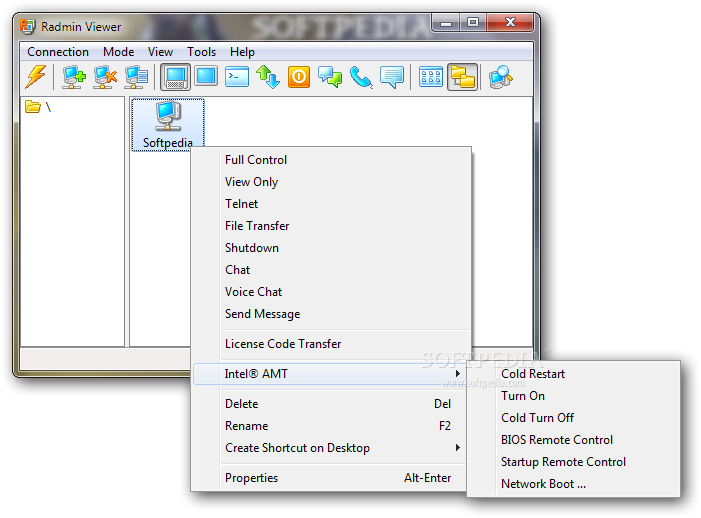Choose File Transfer from context menu
The width and height of the screenshot is (701, 518).
pos(331,226)
